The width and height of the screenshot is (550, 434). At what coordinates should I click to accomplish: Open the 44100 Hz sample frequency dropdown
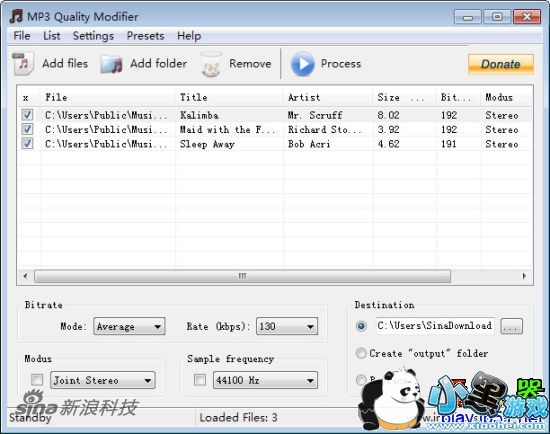[265, 380]
